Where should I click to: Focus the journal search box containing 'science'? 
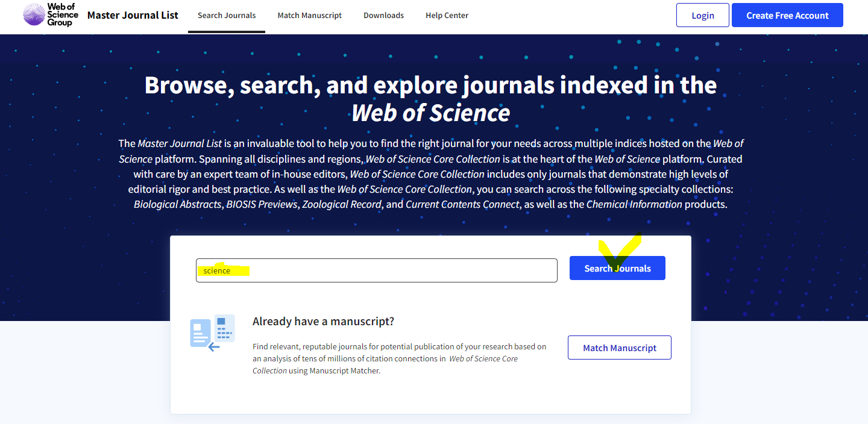click(x=376, y=270)
